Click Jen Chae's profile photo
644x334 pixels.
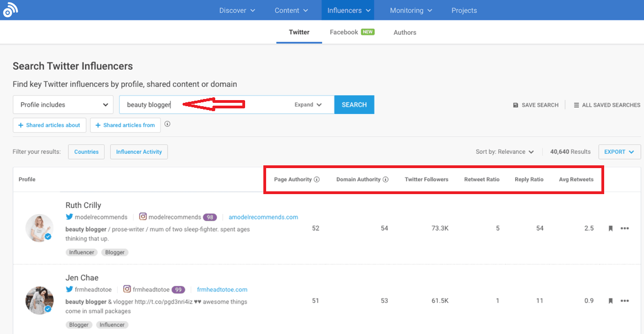[x=39, y=300]
